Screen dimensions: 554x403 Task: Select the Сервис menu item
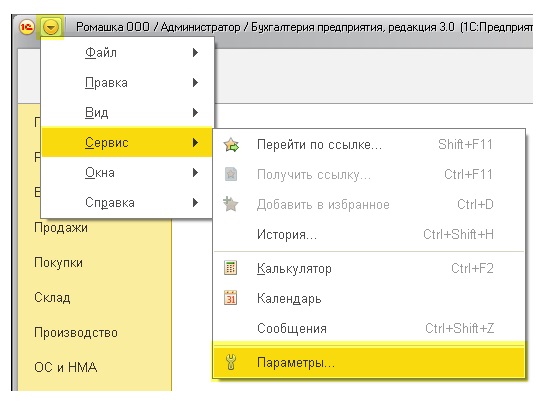coord(126,142)
